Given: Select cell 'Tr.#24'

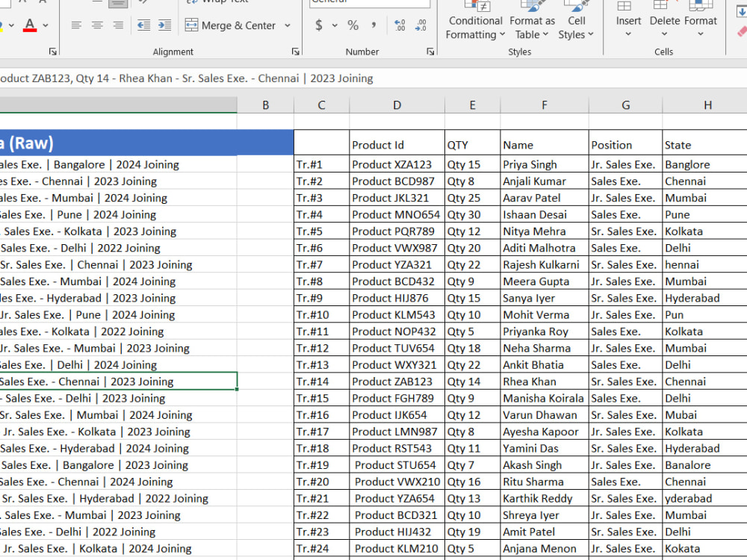Looking at the screenshot, I should pyautogui.click(x=321, y=549).
